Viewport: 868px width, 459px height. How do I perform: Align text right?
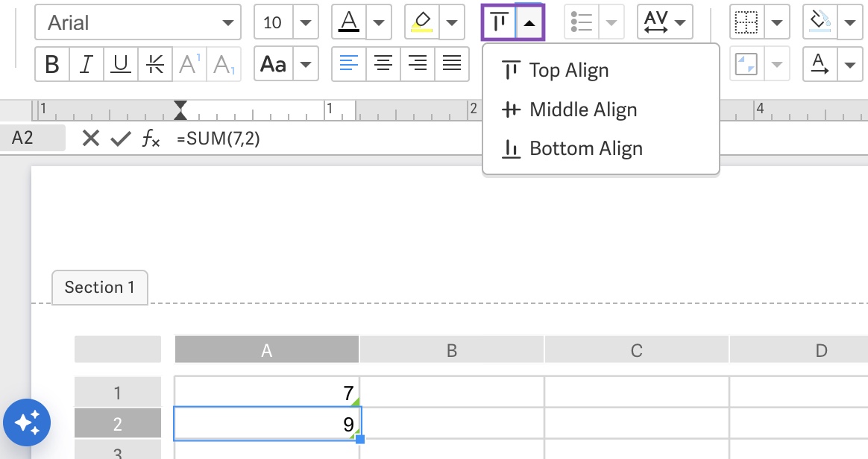pyautogui.click(x=418, y=64)
